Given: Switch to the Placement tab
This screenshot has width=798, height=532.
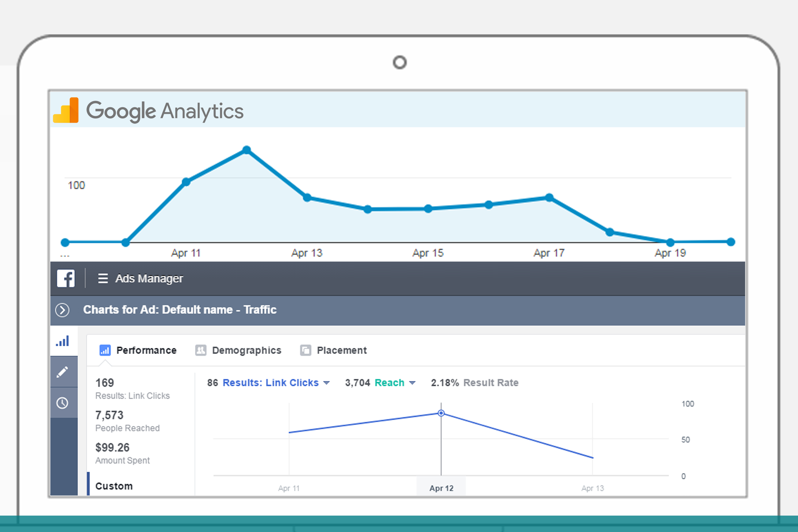Looking at the screenshot, I should tap(334, 350).
